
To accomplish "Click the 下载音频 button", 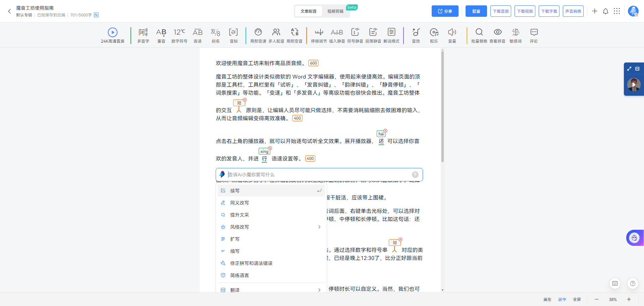I will (501, 11).
